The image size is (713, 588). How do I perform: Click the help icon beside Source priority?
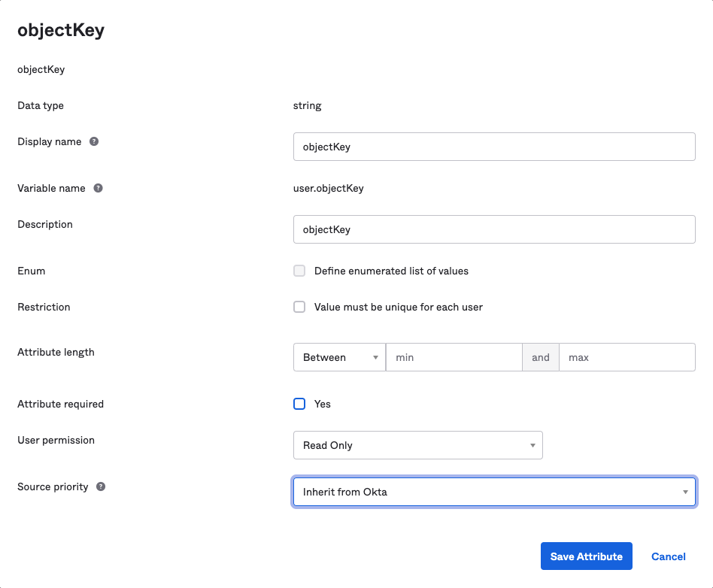click(x=101, y=486)
